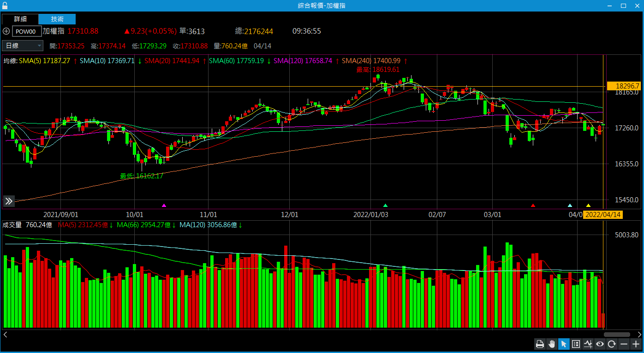Click the 開:17353.25 open price
Image resolution: width=644 pixels, height=353 pixels.
point(67,46)
